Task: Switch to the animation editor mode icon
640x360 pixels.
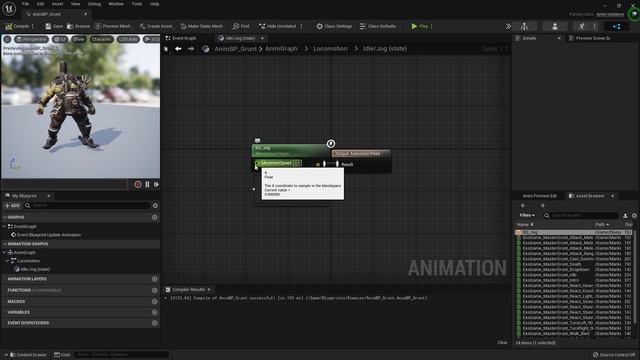Action: pyautogui.click(x=582, y=27)
